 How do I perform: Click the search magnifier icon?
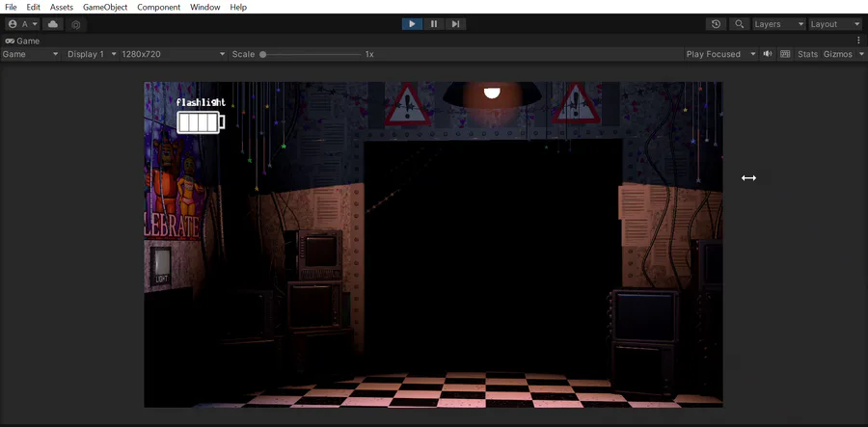click(739, 24)
